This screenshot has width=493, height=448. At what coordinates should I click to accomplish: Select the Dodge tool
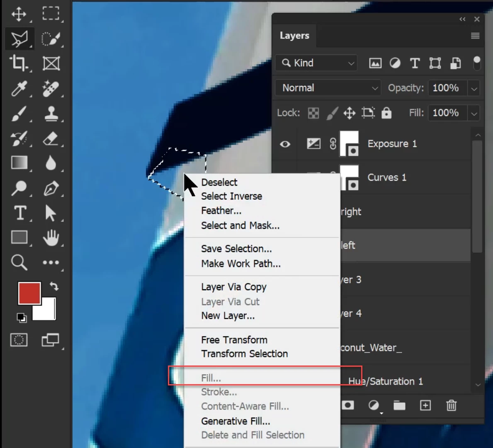click(x=19, y=188)
